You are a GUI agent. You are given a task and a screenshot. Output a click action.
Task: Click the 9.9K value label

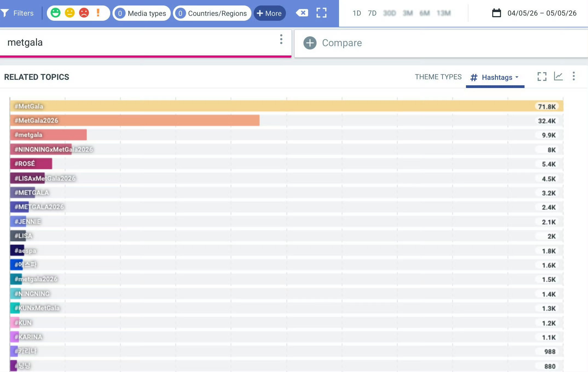click(549, 135)
